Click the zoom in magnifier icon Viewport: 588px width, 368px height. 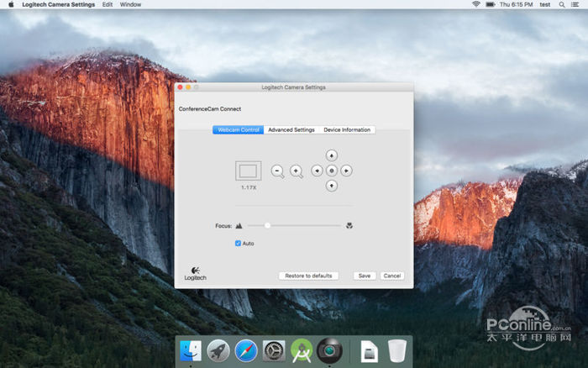pyautogui.click(x=297, y=171)
